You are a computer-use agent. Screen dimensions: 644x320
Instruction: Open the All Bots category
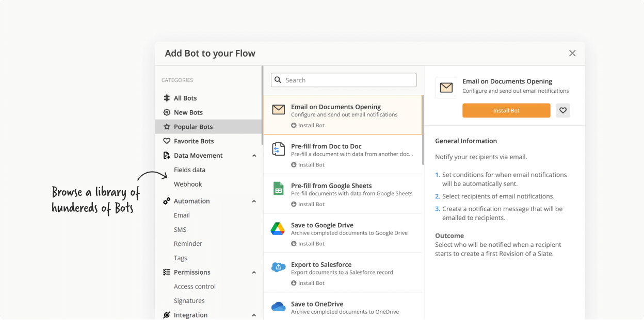185,98
